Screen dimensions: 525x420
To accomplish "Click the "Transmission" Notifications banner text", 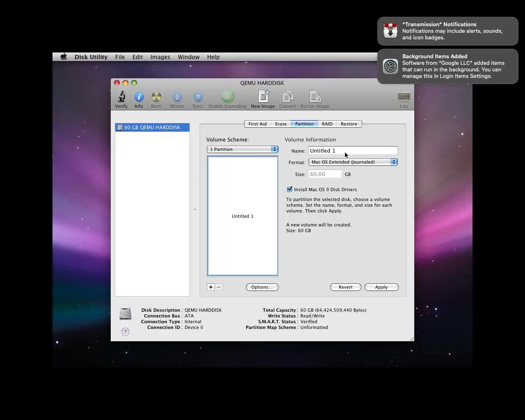I will [439, 25].
